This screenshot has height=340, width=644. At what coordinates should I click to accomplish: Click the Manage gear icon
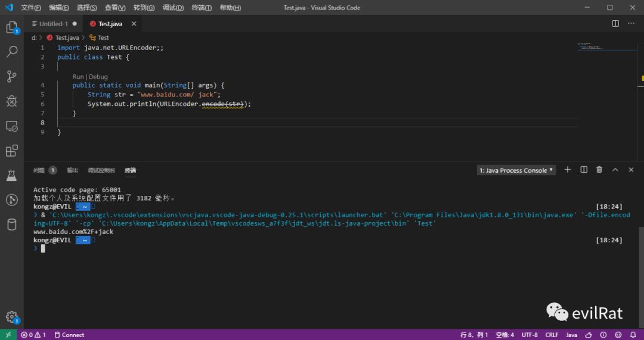click(x=11, y=317)
